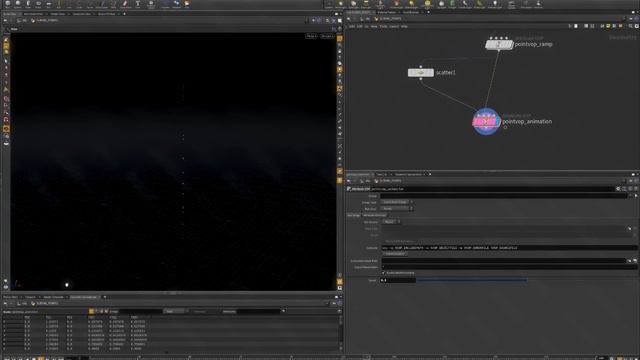The image size is (640, 360).
Task: Select the Spray Paint shelf tool
Action: (x=125, y=4)
